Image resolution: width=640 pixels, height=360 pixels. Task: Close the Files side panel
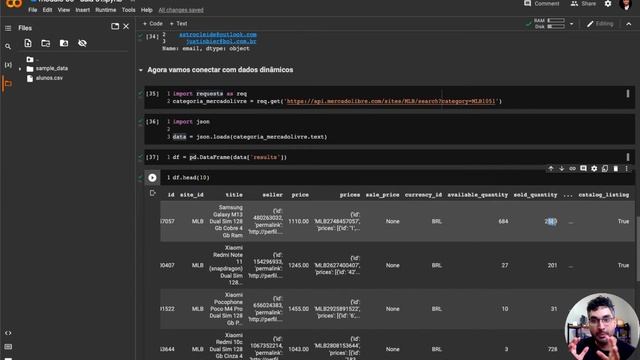pos(126,27)
